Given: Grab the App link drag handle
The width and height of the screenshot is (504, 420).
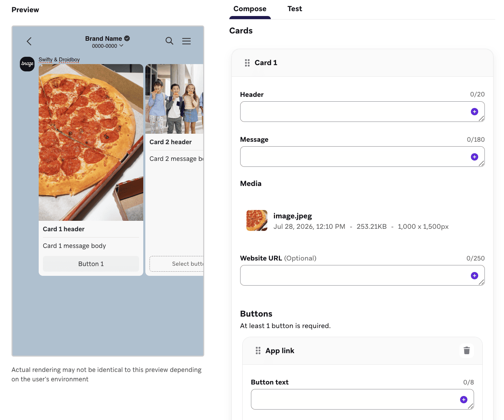Looking at the screenshot, I should point(258,351).
